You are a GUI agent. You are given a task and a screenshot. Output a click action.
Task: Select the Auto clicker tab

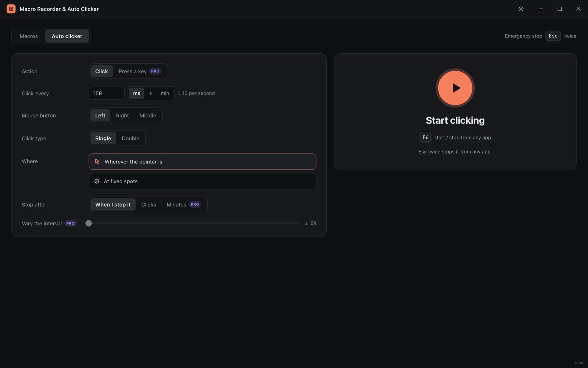tap(67, 36)
